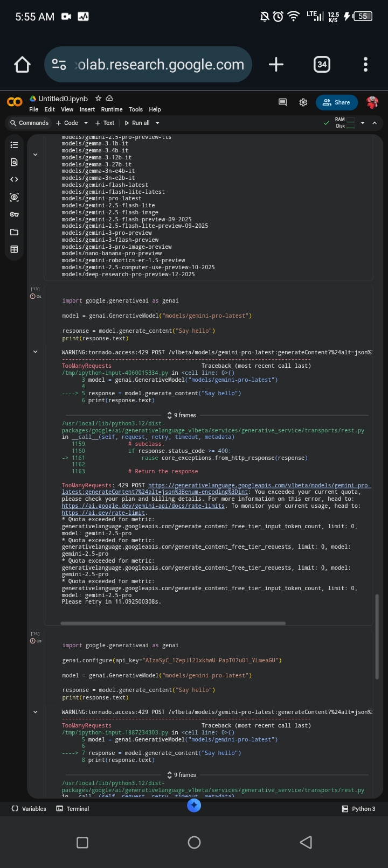Click Run all button

click(137, 123)
